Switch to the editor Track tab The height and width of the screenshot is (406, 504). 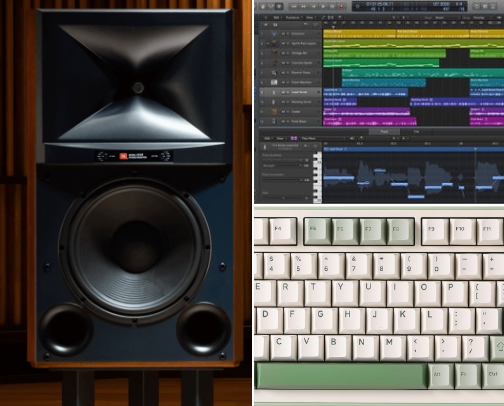[x=384, y=132]
